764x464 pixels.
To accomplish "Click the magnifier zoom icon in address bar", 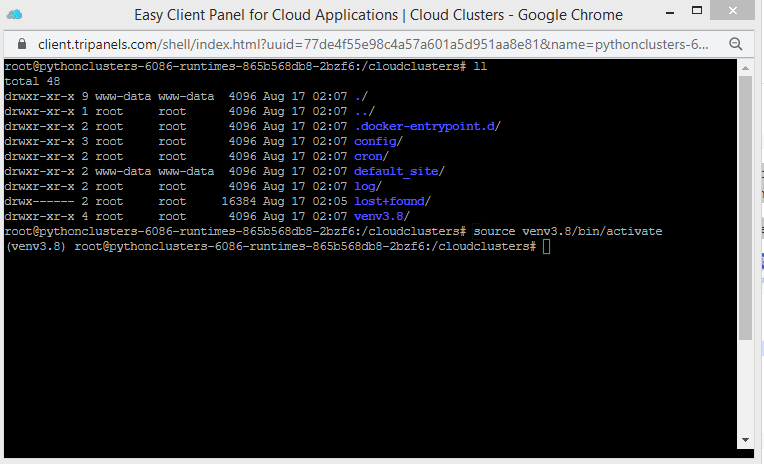I will click(x=735, y=45).
